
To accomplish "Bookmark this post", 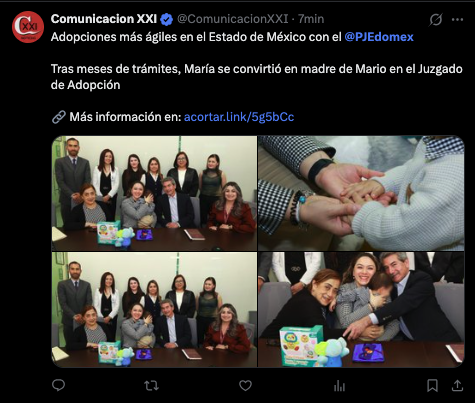I will [432, 386].
